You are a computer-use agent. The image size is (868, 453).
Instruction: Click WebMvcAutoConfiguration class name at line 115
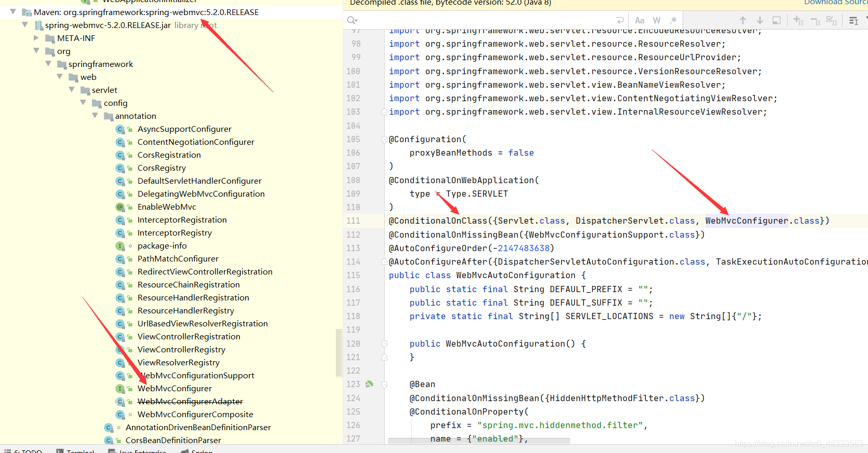[x=516, y=275]
